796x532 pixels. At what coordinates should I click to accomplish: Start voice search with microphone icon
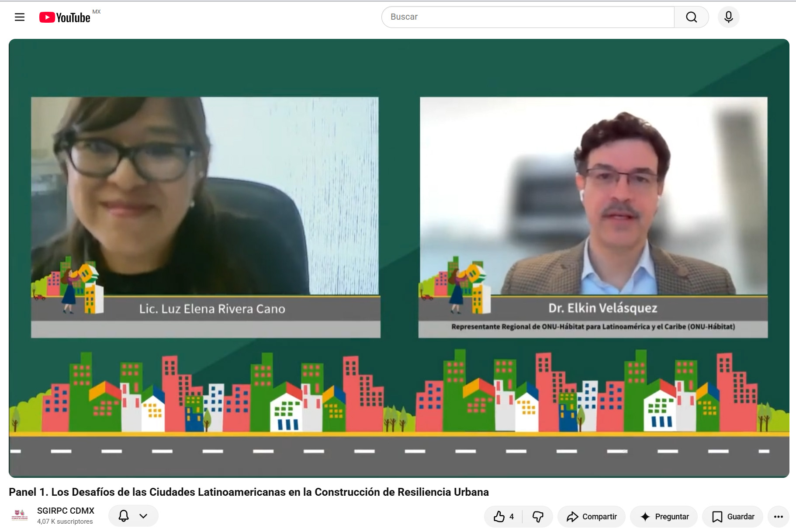click(x=728, y=17)
